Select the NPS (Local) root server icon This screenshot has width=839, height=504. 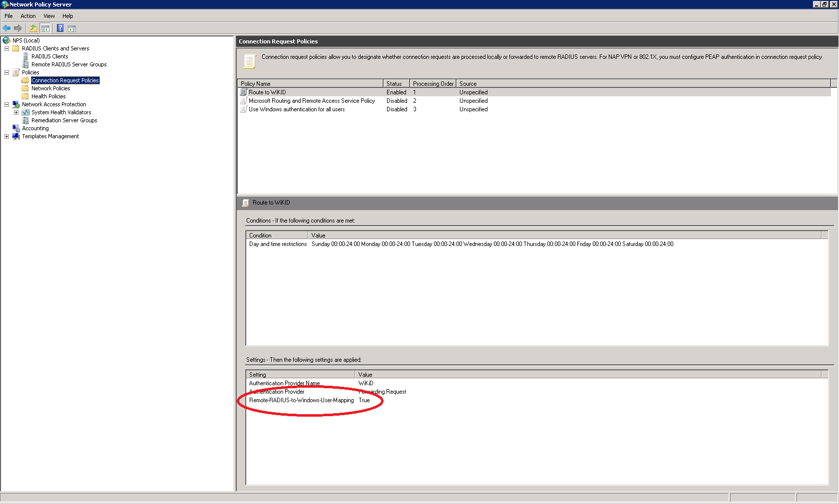click(x=7, y=40)
